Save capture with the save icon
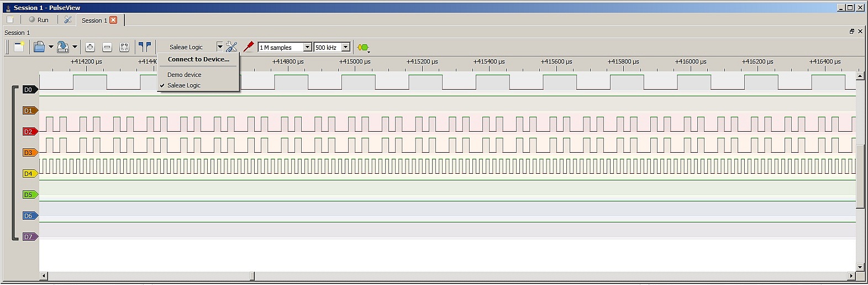This screenshot has width=868, height=285. point(63,47)
